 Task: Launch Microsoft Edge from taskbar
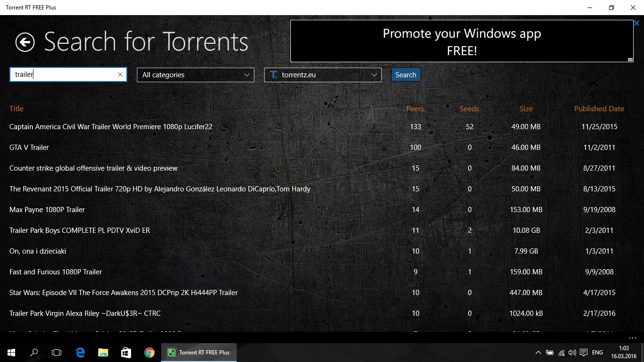click(80, 352)
